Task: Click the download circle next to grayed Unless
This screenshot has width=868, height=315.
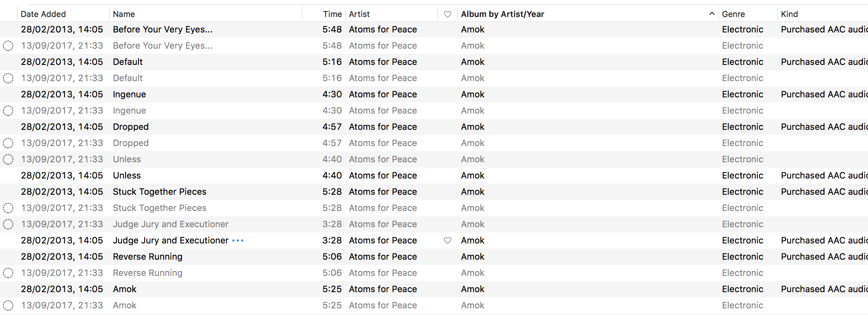Action: [x=8, y=159]
